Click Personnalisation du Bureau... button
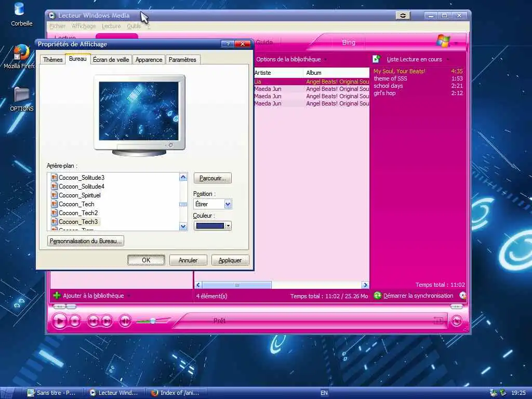The height and width of the screenshot is (399, 532). [x=86, y=241]
